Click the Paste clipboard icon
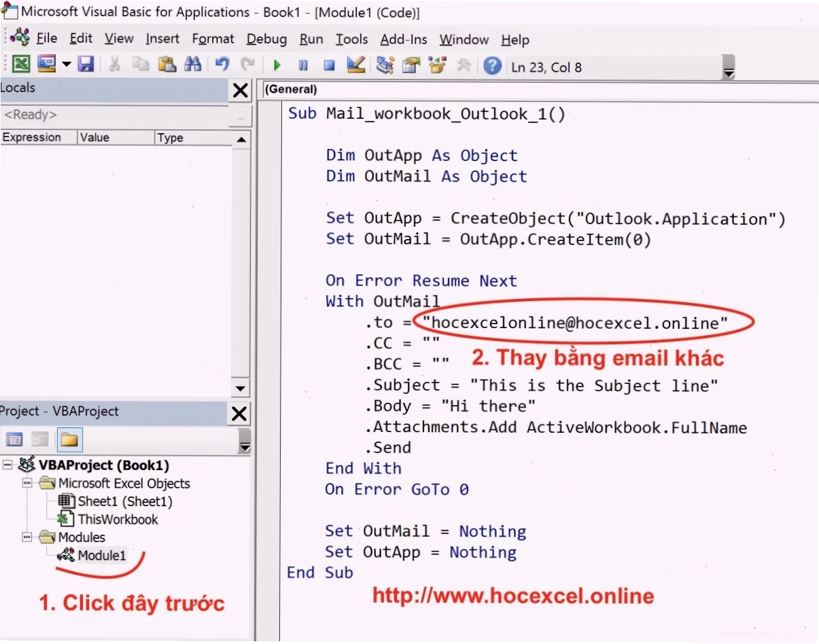819x644 pixels. tap(167, 65)
